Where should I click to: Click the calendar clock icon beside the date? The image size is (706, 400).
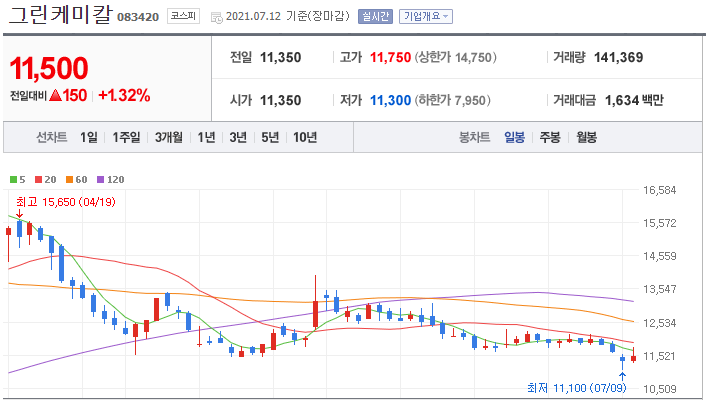(217, 18)
